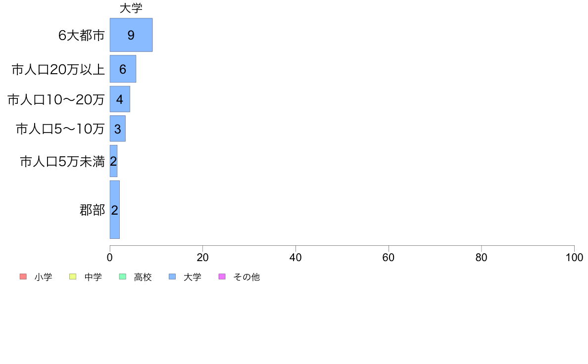Click the blue 大学 legend swatch

click(x=172, y=276)
